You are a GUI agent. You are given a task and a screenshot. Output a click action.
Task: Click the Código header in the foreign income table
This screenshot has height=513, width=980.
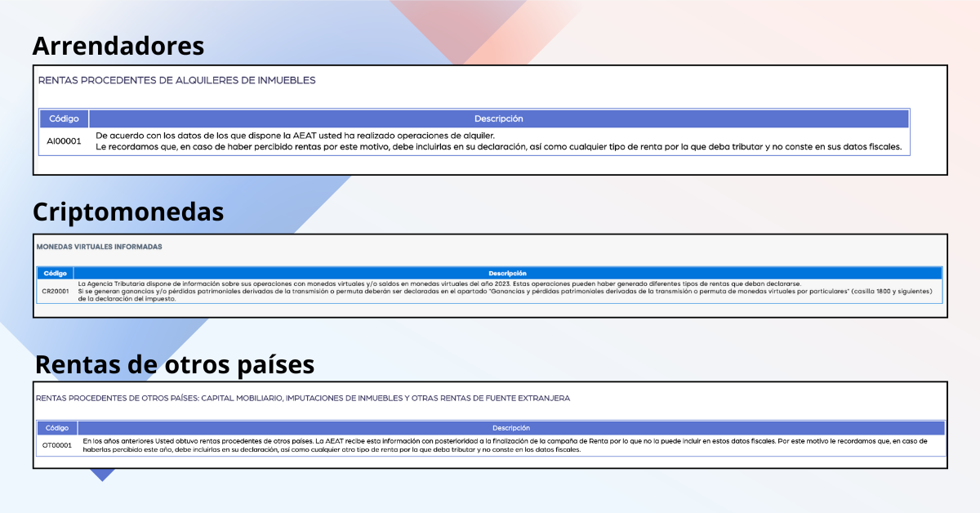click(x=57, y=428)
